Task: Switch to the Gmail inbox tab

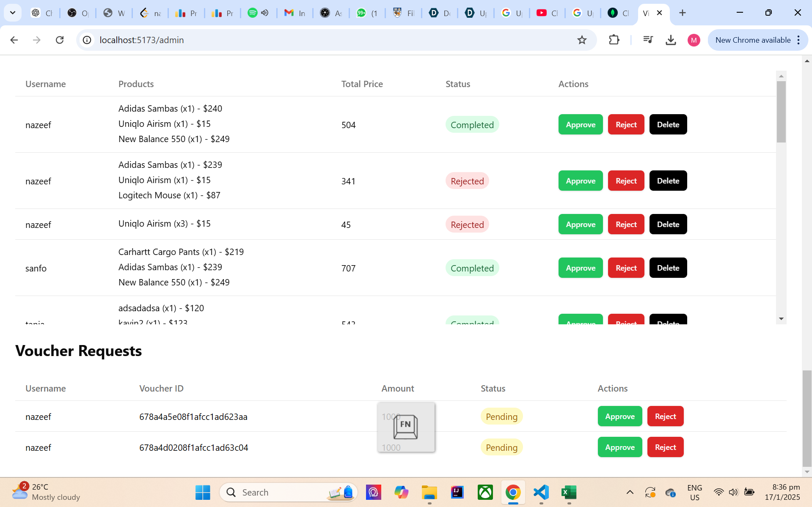Action: [295, 13]
